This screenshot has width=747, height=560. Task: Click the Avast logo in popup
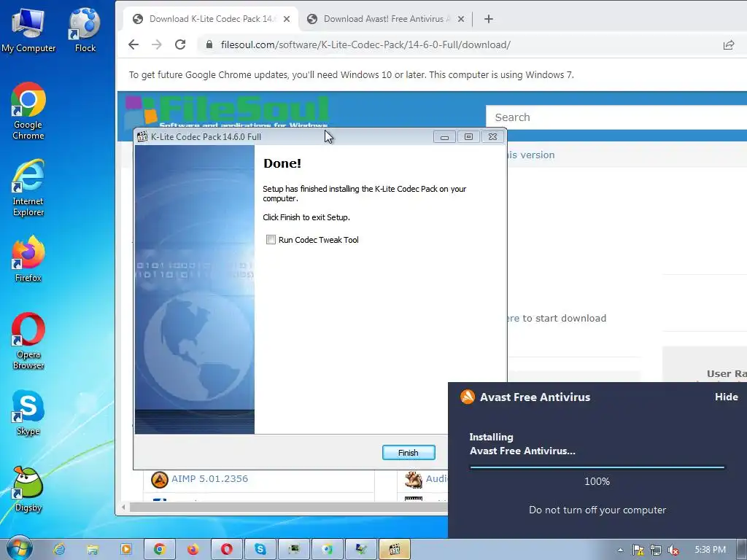[468, 397]
